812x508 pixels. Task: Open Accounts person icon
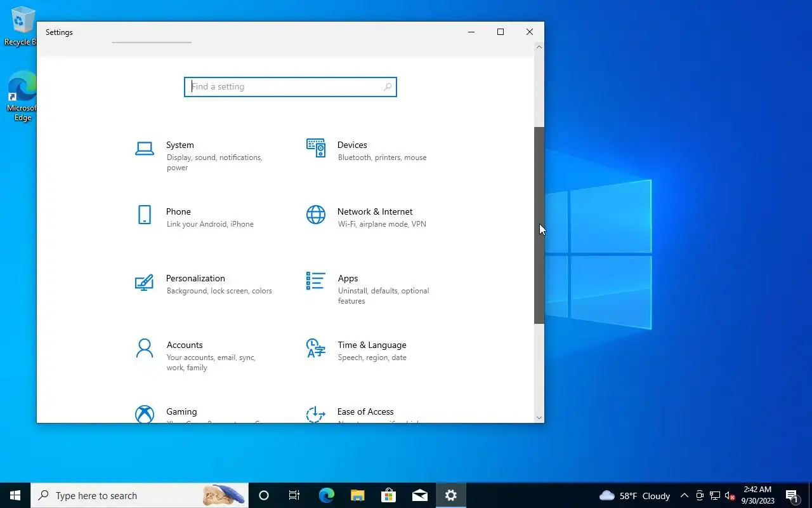coord(145,348)
